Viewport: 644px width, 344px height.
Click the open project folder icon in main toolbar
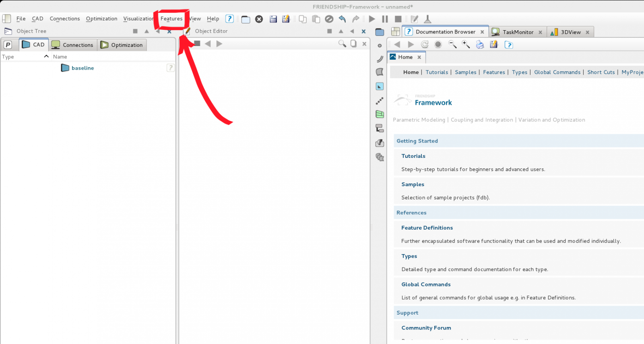pyautogui.click(x=246, y=19)
